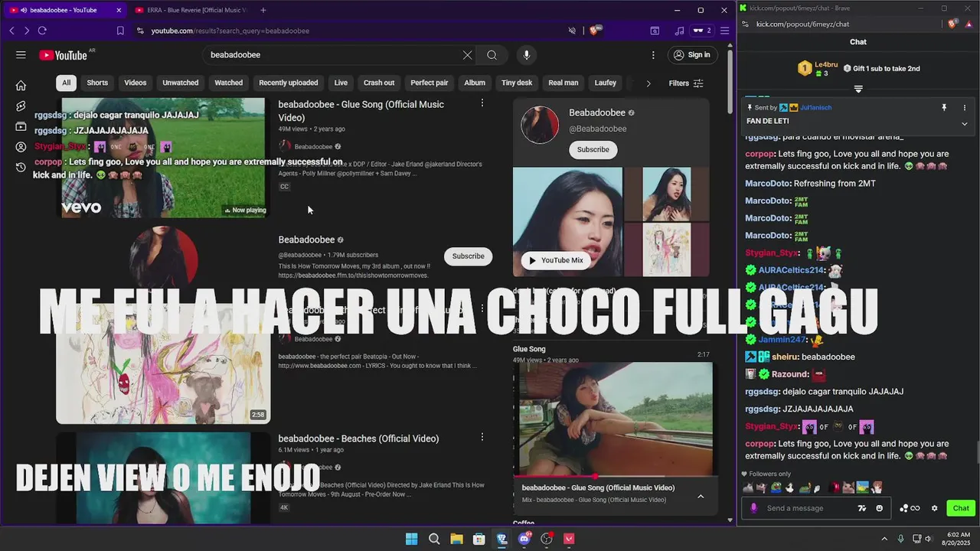The height and width of the screenshot is (551, 980).
Task: Open a new browser tab with plus
Action: (263, 10)
